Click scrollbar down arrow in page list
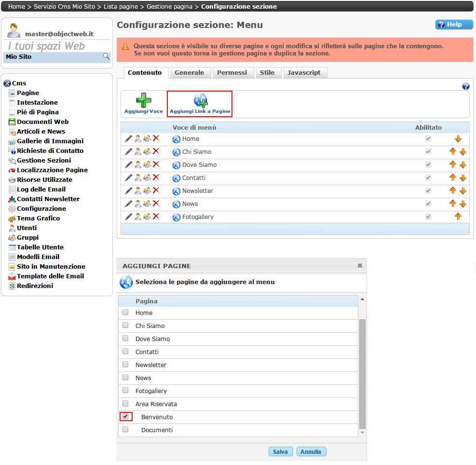Screen dimensions: 476x465 click(x=362, y=433)
